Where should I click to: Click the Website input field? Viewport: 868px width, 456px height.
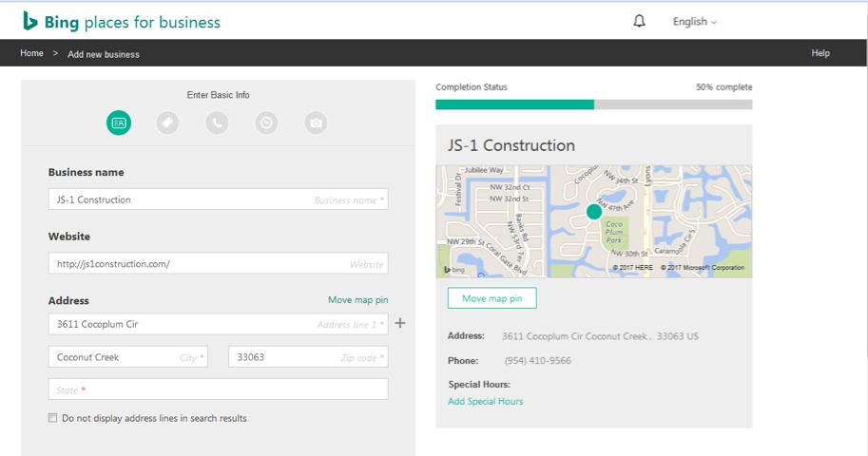point(218,263)
